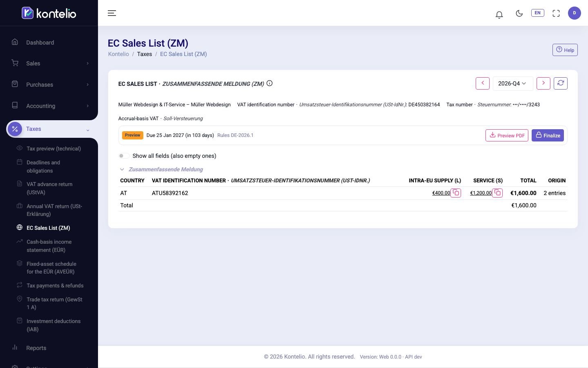
Task: Select Tax payments & refunds menu item
Action: pyautogui.click(x=55, y=285)
